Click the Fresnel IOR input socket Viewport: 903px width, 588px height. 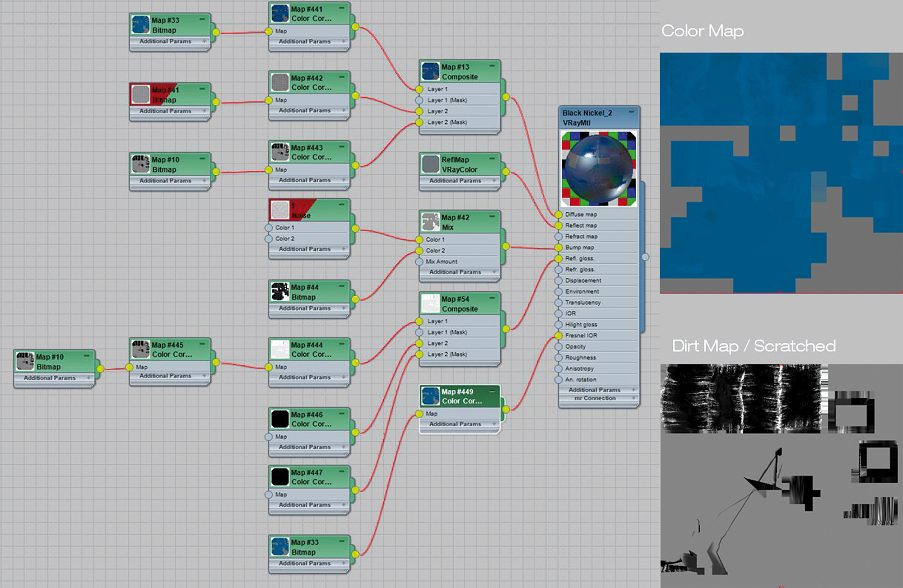click(559, 336)
